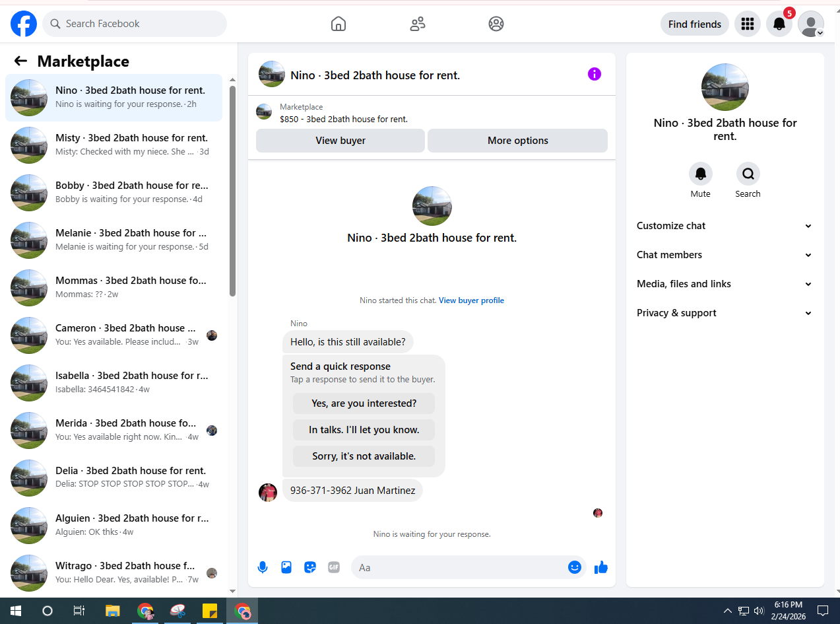The height and width of the screenshot is (624, 840).
Task: Open the Groups icon in top navigation
Action: tap(496, 24)
